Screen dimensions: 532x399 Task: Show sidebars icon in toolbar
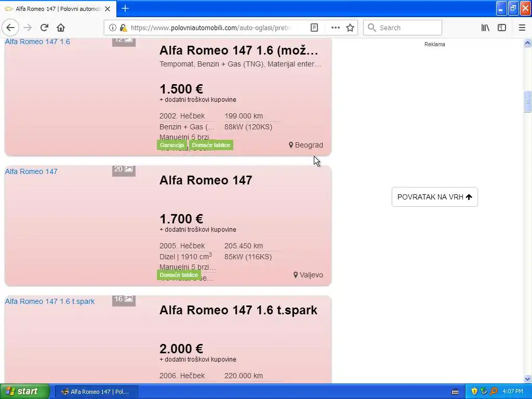(502, 28)
